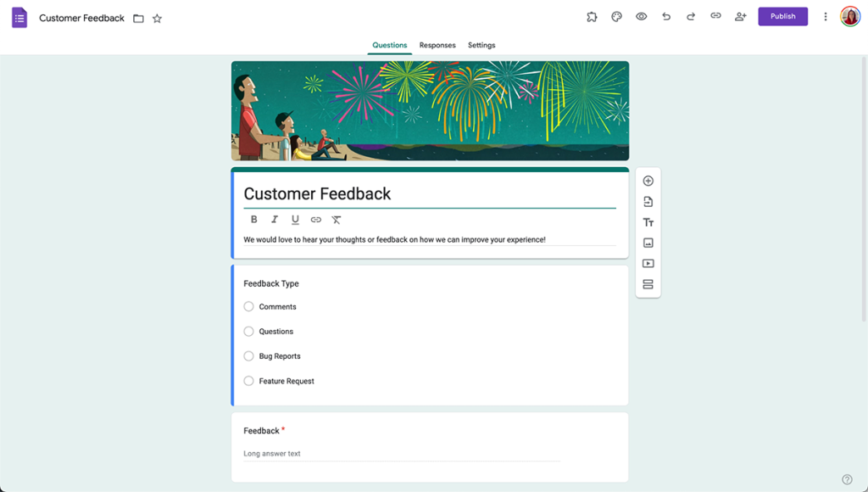This screenshot has width=868, height=492.
Task: Star the Customer Feedback form
Action: (x=157, y=18)
